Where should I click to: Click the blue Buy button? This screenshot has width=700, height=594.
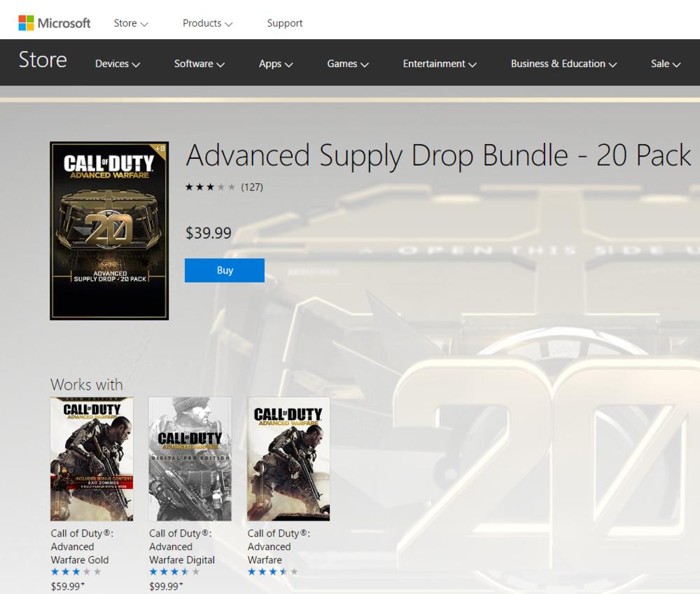225,270
